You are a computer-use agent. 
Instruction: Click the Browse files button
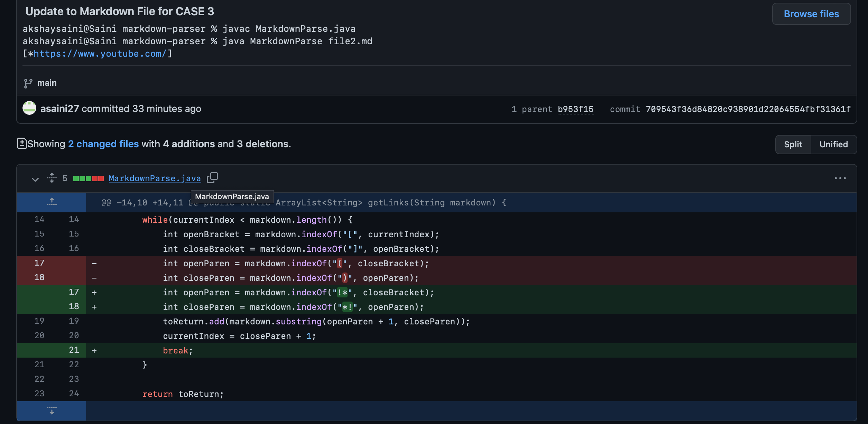pyautogui.click(x=811, y=14)
